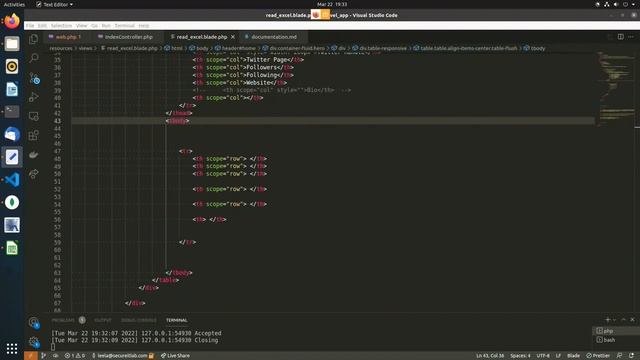Viewport: 640px width, 360px height.
Task: Split the editor to the right
Action: click(x=620, y=37)
